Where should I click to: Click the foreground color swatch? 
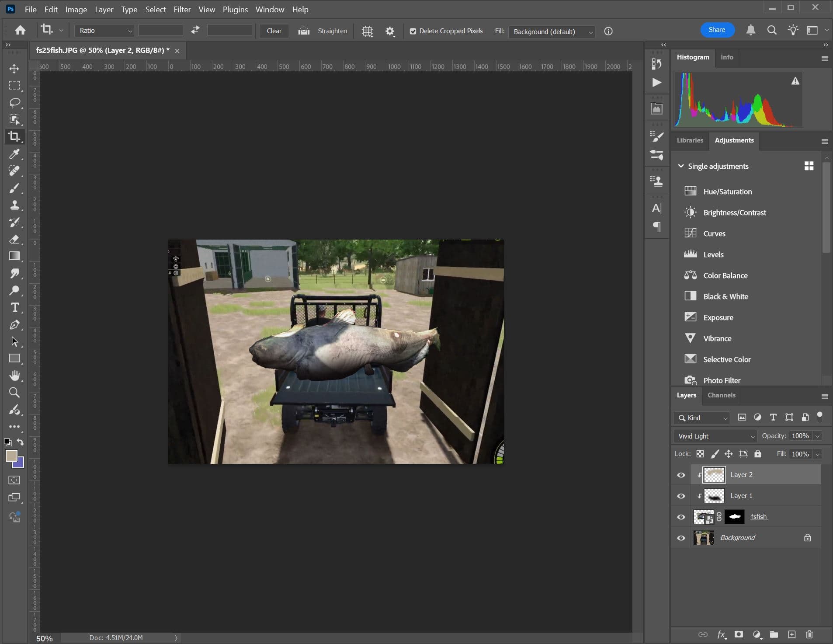pos(11,456)
